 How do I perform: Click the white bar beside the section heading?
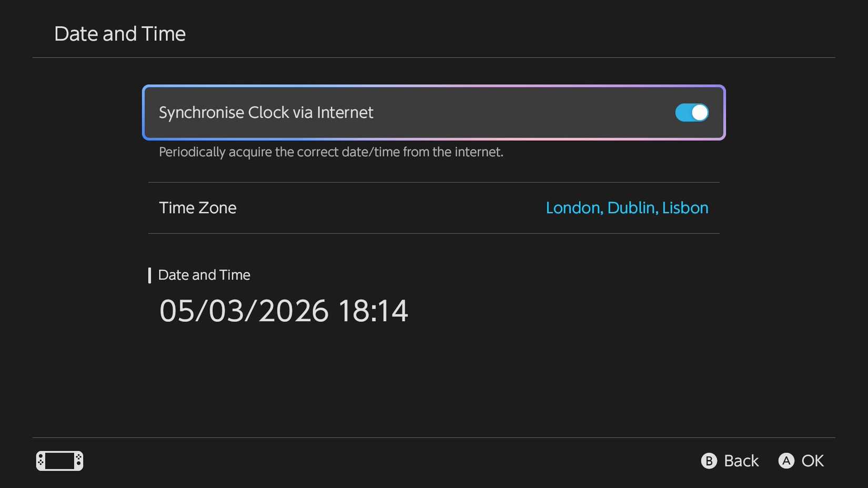tap(149, 275)
